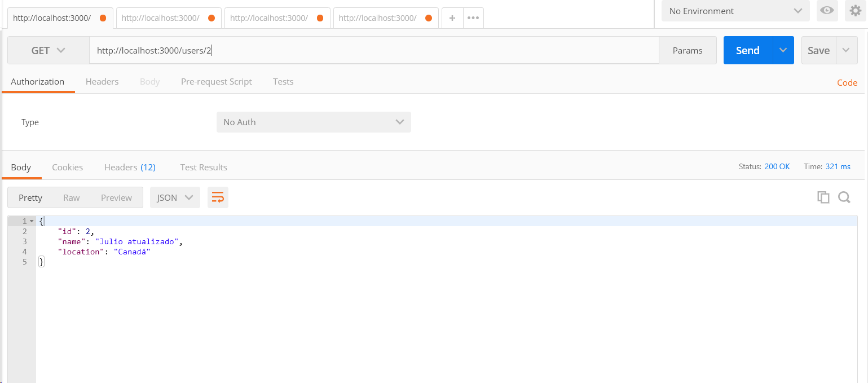Open a new request tab with the plus
The width and height of the screenshot is (868, 383).
click(x=452, y=17)
